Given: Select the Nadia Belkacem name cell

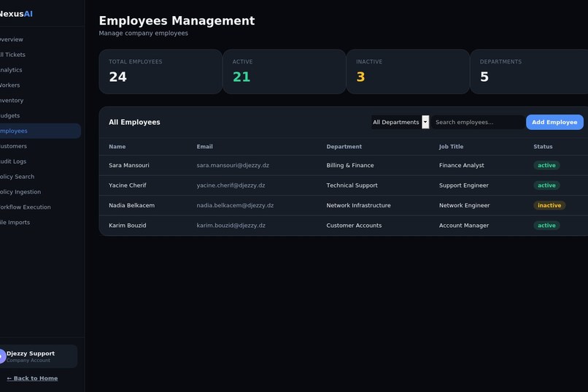Looking at the screenshot, I should pyautogui.click(x=131, y=206).
